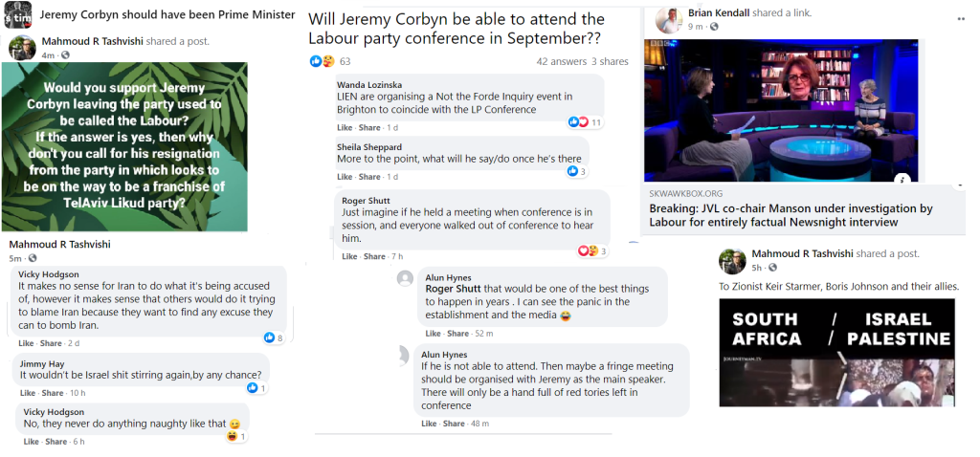980x457 pixels.
Task: Click the Roger Shutt mention in Alun Hynes' reply
Action: coord(452,289)
